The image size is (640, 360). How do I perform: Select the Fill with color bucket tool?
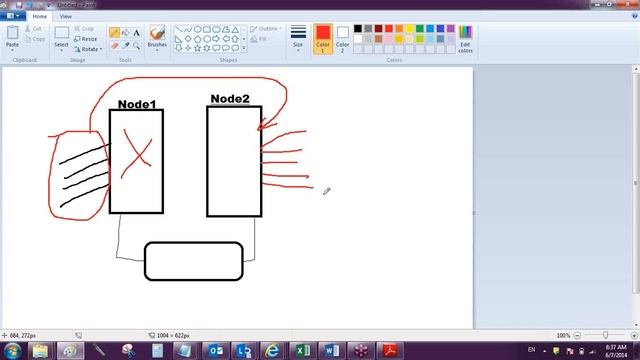tap(125, 32)
